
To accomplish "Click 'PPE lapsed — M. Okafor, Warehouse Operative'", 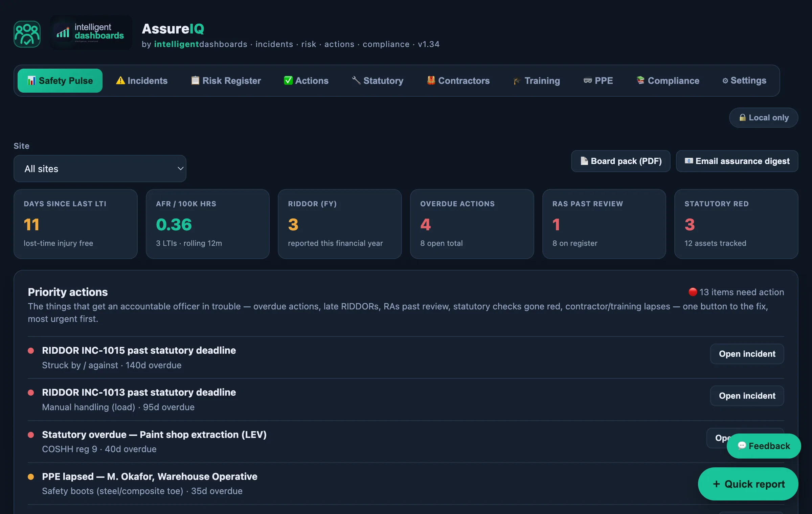I will (150, 476).
